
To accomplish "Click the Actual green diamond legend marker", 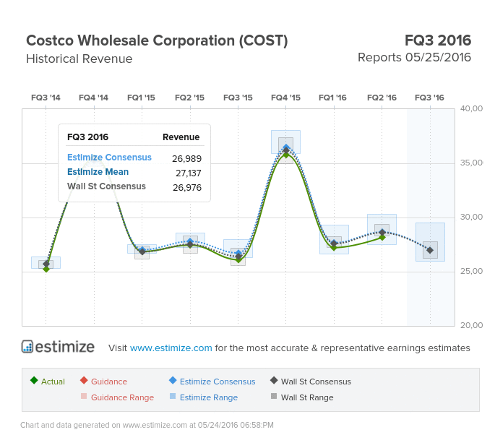I will click(34, 380).
